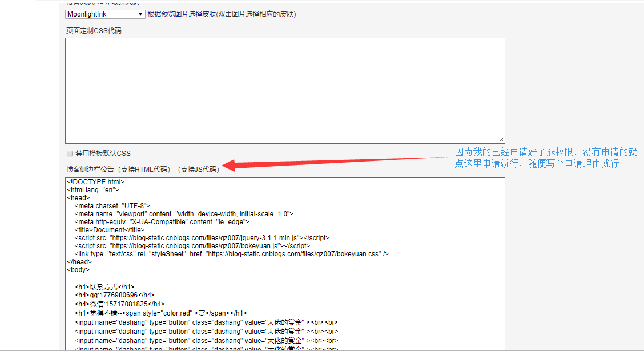644x355 pixels.
Task: Click the '<html lang="en">' line
Action: click(x=93, y=189)
